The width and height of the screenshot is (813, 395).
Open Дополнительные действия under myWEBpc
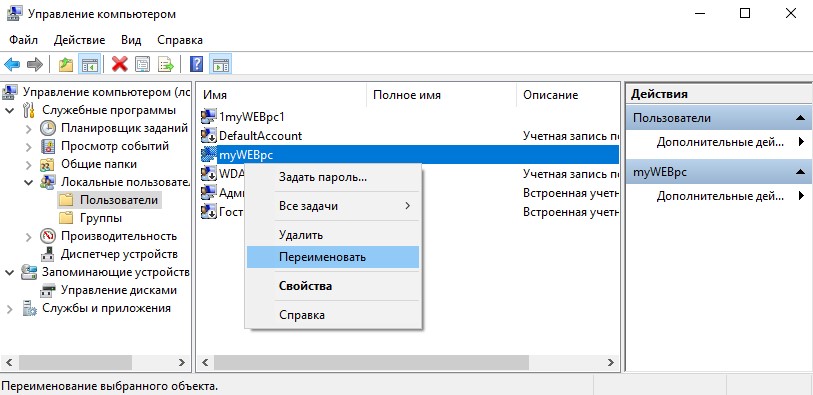pos(719,196)
